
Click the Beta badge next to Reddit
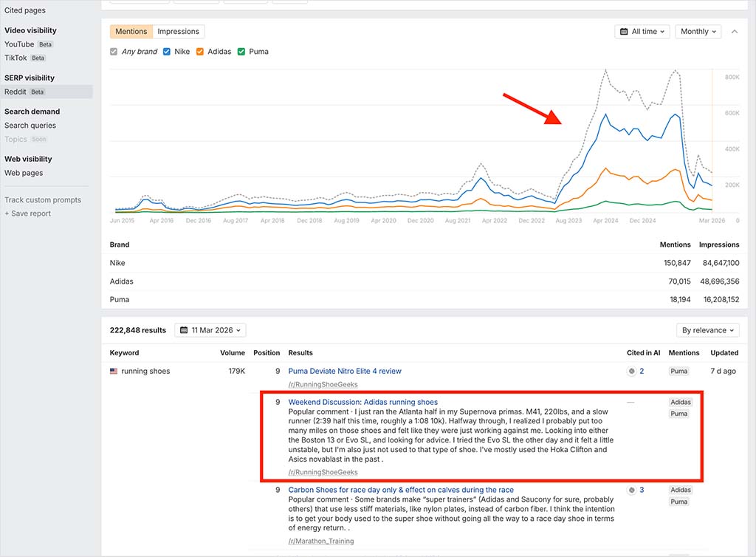tap(37, 91)
